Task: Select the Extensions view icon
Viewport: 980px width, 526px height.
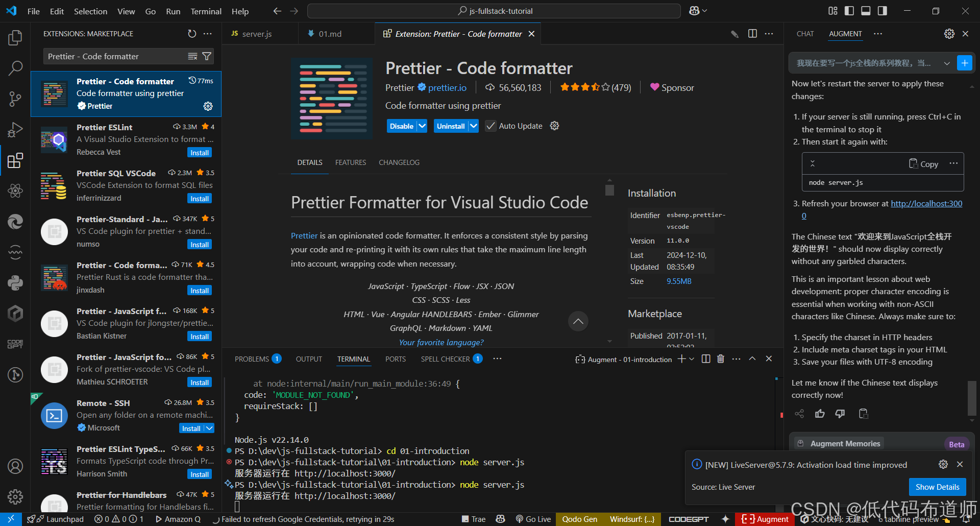Action: pyautogui.click(x=15, y=160)
